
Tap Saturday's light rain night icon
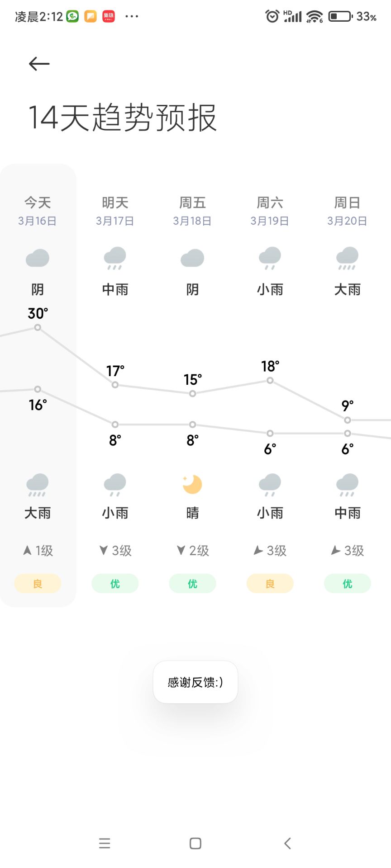click(270, 485)
